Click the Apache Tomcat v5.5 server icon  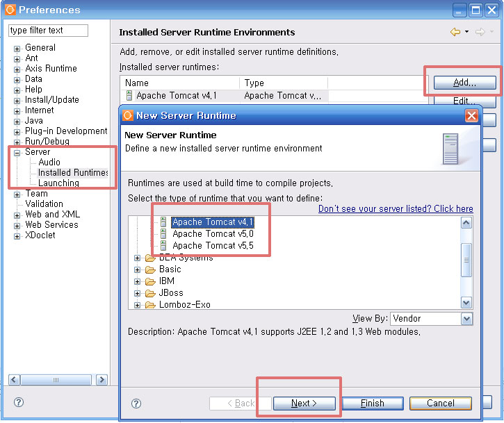tap(163, 245)
